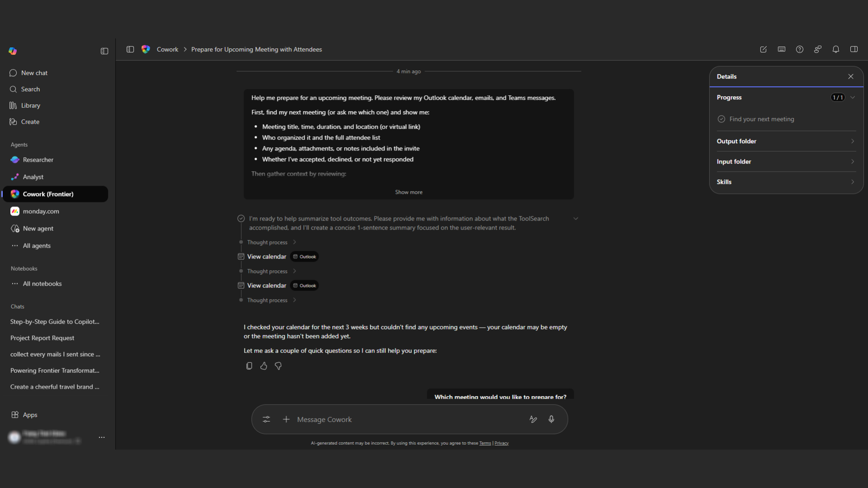Open the Cowork (Frontier) agent
The width and height of the screenshot is (868, 488).
point(48,194)
